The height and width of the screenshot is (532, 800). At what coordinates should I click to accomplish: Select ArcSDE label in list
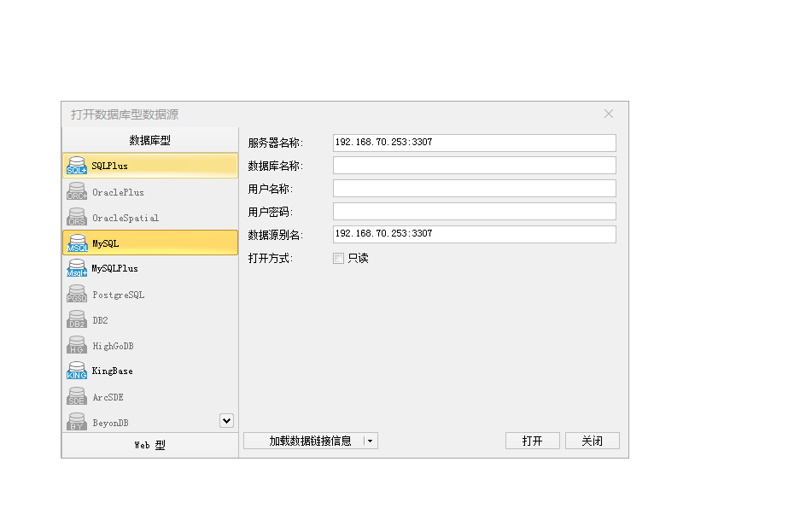(108, 397)
